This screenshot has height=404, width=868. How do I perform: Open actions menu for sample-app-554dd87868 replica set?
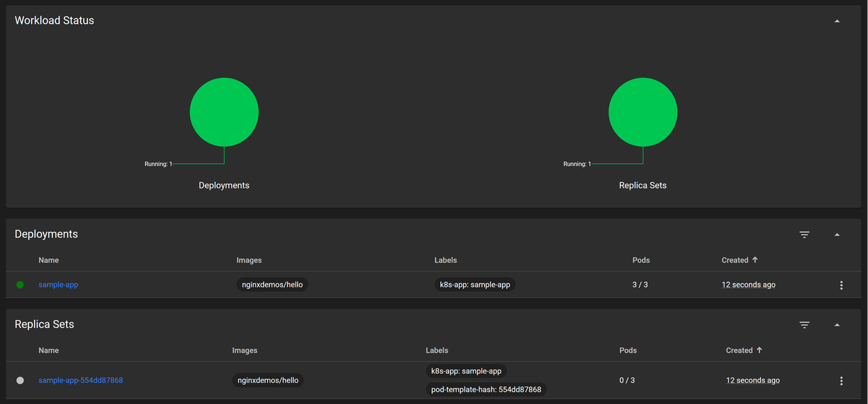[841, 381]
